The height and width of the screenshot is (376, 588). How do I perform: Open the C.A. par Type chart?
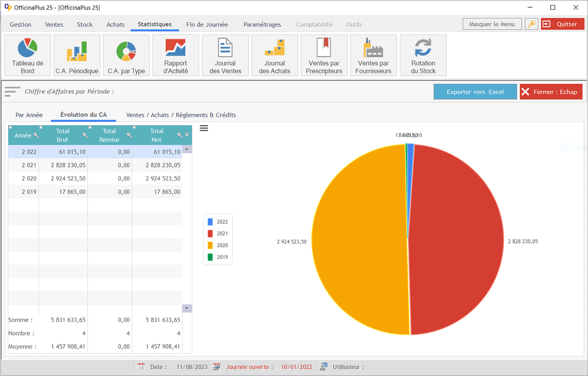click(x=126, y=55)
